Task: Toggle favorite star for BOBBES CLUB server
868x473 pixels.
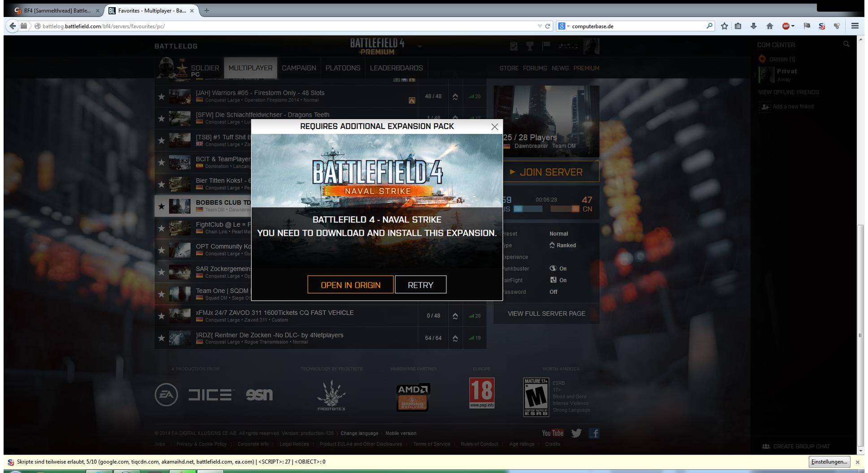Action: tap(161, 206)
